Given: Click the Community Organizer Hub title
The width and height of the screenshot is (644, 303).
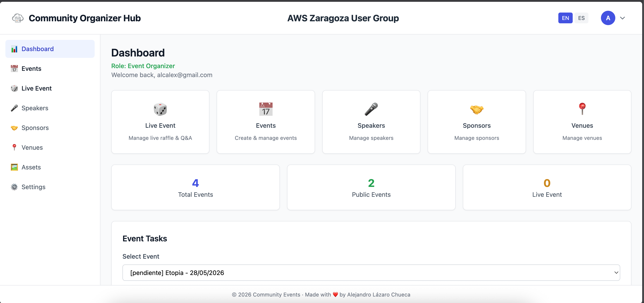Looking at the screenshot, I should click(x=85, y=18).
